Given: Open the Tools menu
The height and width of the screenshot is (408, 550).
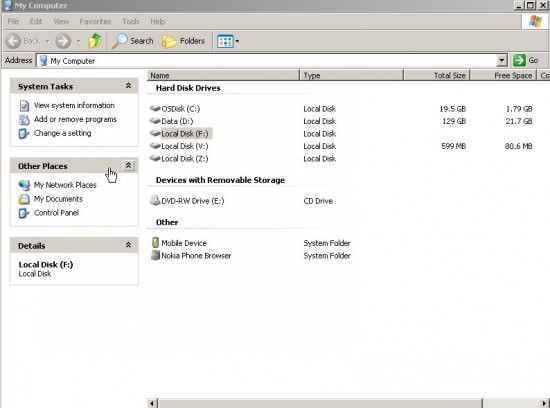Looking at the screenshot, I should (131, 21).
